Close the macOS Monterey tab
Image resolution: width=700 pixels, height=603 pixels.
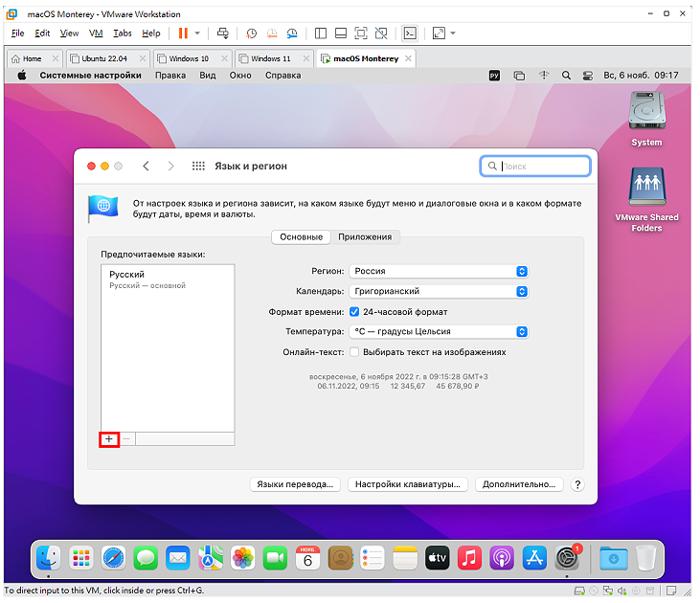coord(408,58)
